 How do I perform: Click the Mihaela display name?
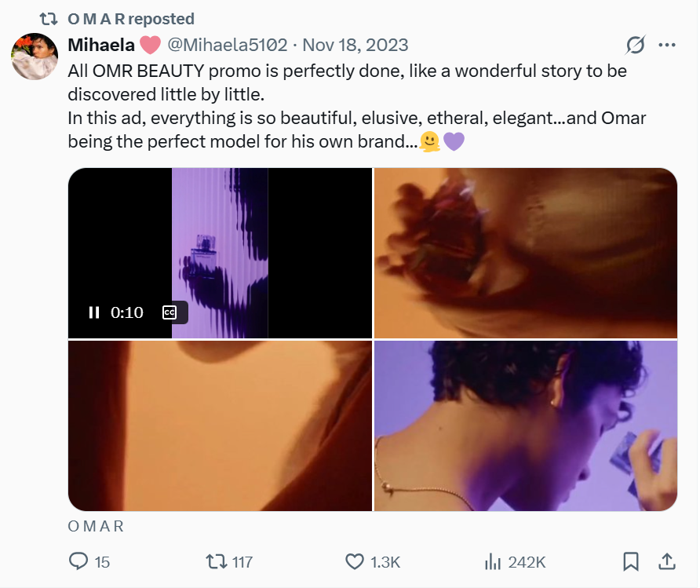point(101,45)
